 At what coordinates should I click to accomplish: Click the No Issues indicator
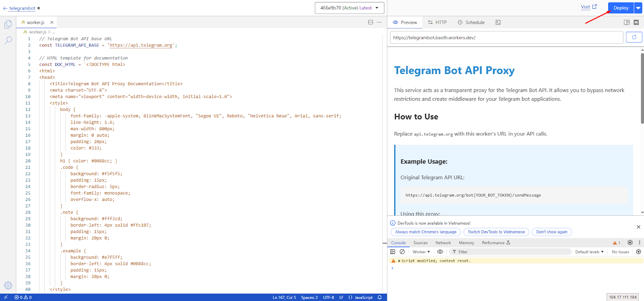click(x=620, y=252)
